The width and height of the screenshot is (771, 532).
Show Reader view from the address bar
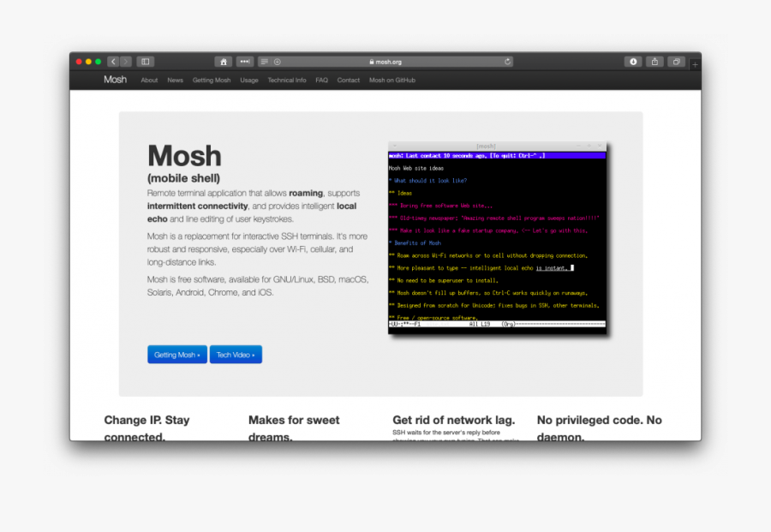tap(265, 62)
